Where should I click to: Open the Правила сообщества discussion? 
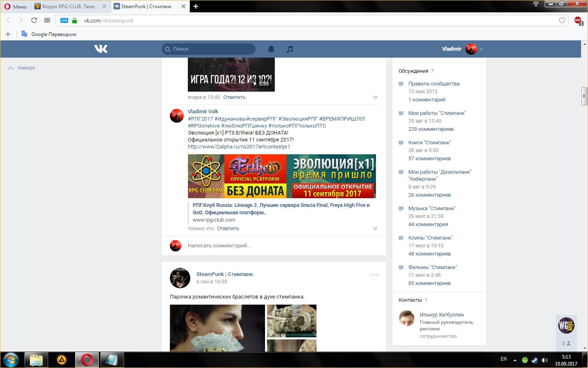[434, 83]
